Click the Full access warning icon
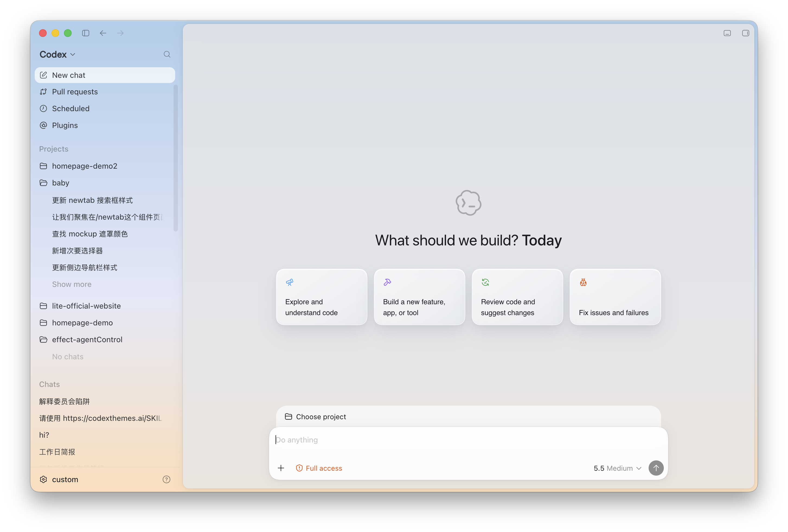788x532 pixels. 299,468
